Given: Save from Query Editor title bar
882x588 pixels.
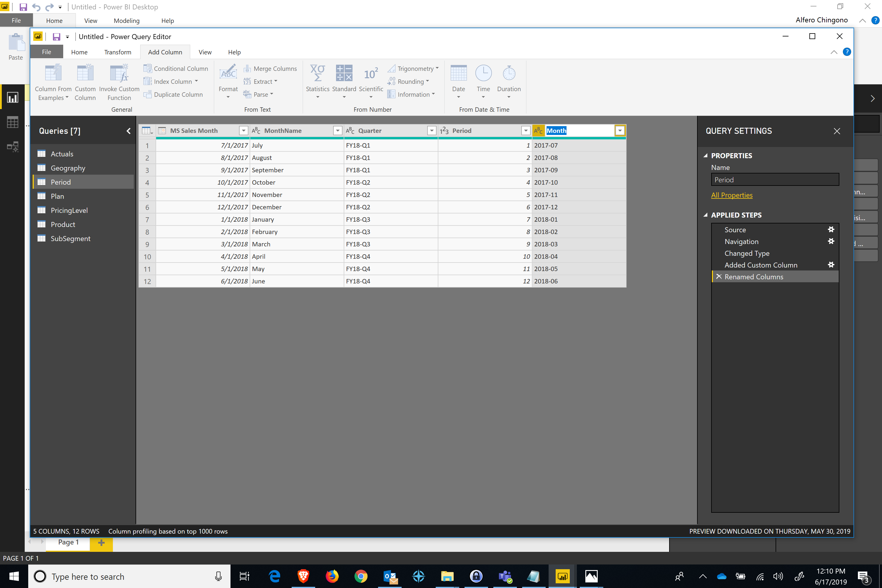Looking at the screenshot, I should click(56, 37).
